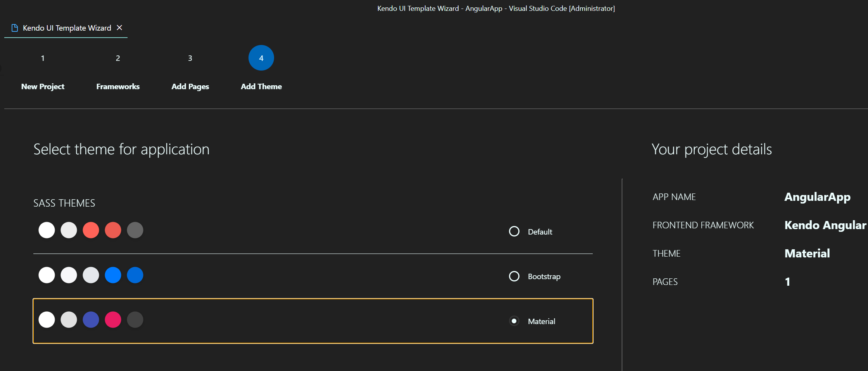Click the Frameworks step label
The image size is (868, 371).
click(x=118, y=86)
